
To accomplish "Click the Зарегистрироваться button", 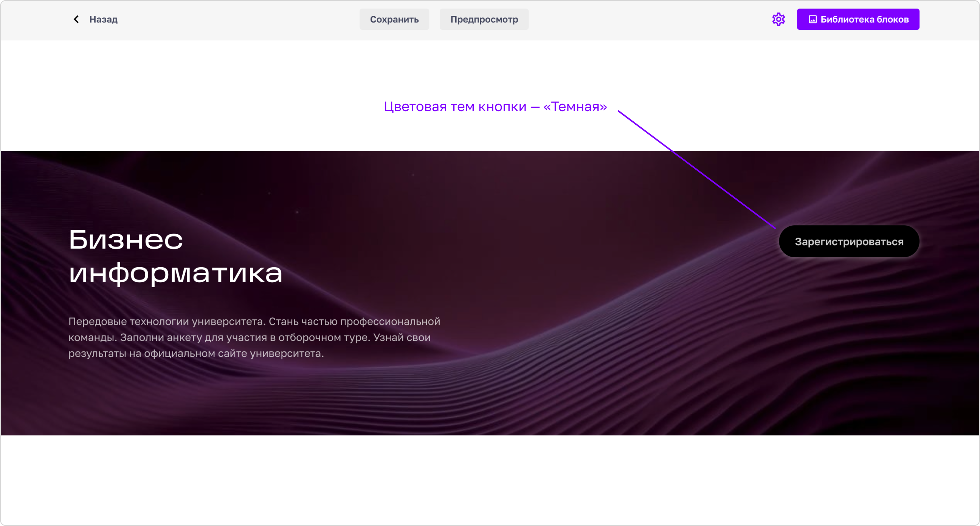I will tap(849, 241).
